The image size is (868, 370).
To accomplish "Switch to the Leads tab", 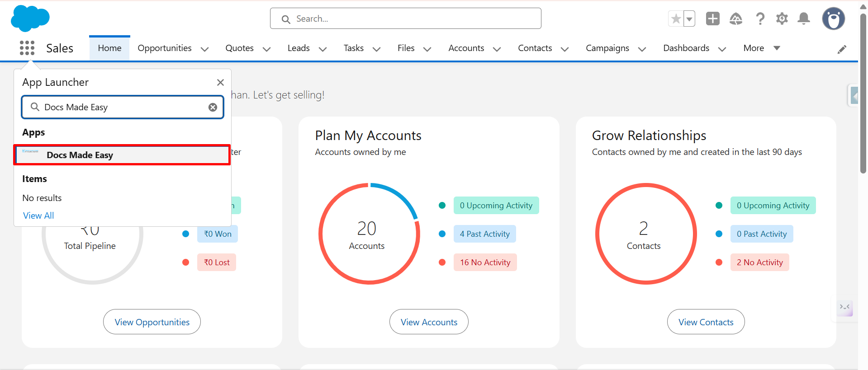I will point(299,48).
